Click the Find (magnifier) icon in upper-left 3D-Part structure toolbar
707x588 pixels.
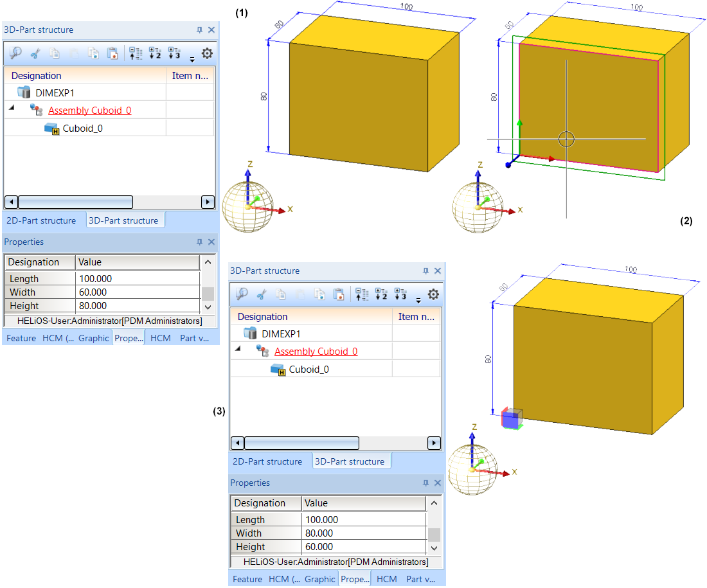tap(15, 53)
